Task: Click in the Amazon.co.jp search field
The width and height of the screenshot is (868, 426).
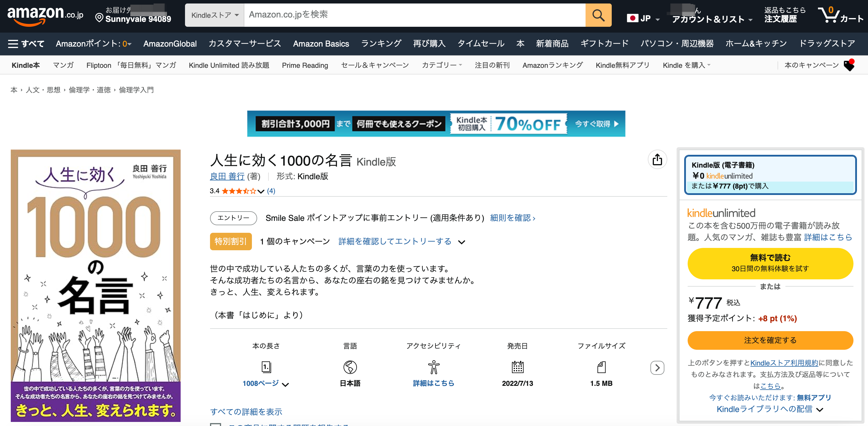Action: tap(415, 15)
